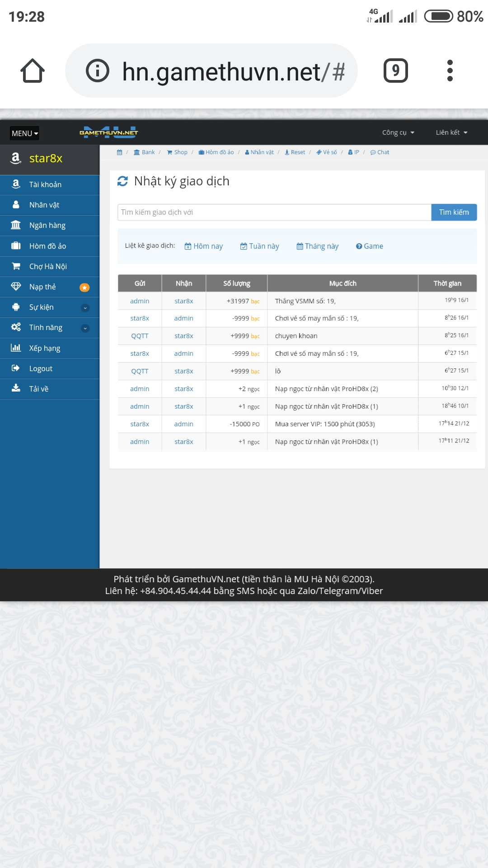Focus the Tìm kiếm giao dịch với search field
This screenshot has width=488, height=868.
(274, 212)
